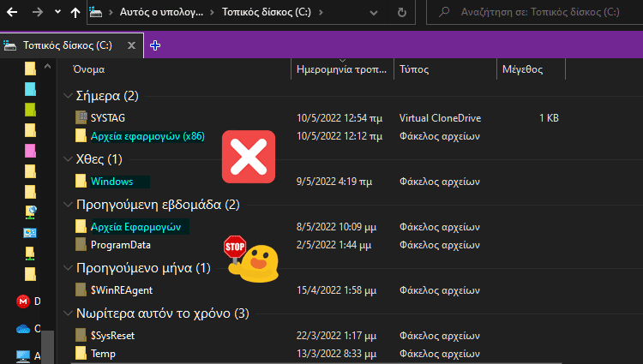This screenshot has width=643, height=364.
Task: Click the file name 'SYSTAG'
Action: click(x=107, y=118)
